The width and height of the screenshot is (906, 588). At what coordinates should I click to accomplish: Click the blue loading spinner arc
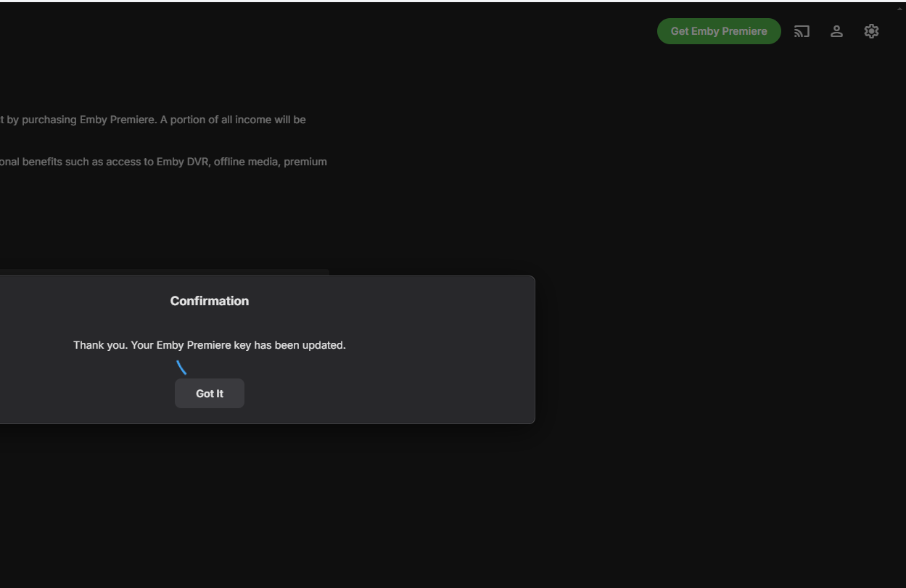[x=181, y=368]
